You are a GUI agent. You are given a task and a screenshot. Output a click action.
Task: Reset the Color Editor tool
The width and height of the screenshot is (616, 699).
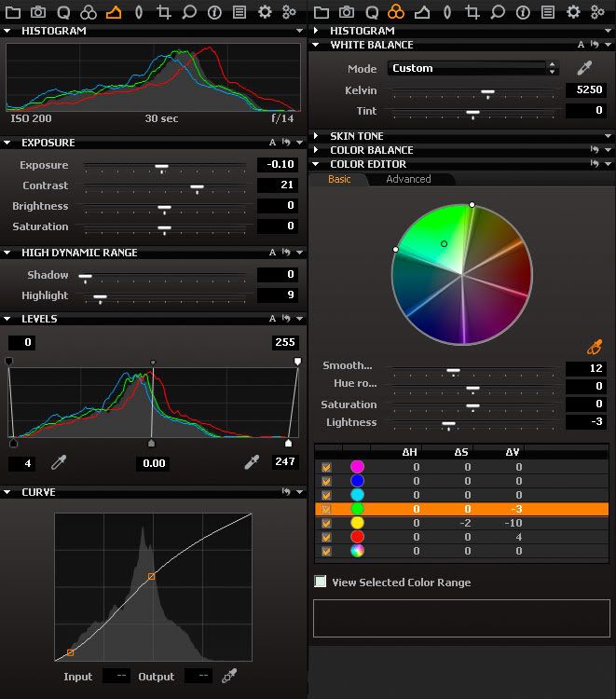(x=595, y=164)
